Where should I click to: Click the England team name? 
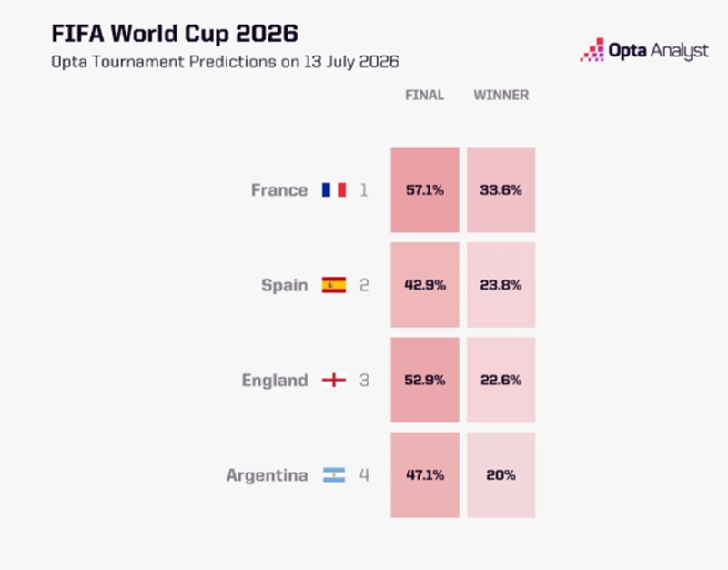coord(275,381)
